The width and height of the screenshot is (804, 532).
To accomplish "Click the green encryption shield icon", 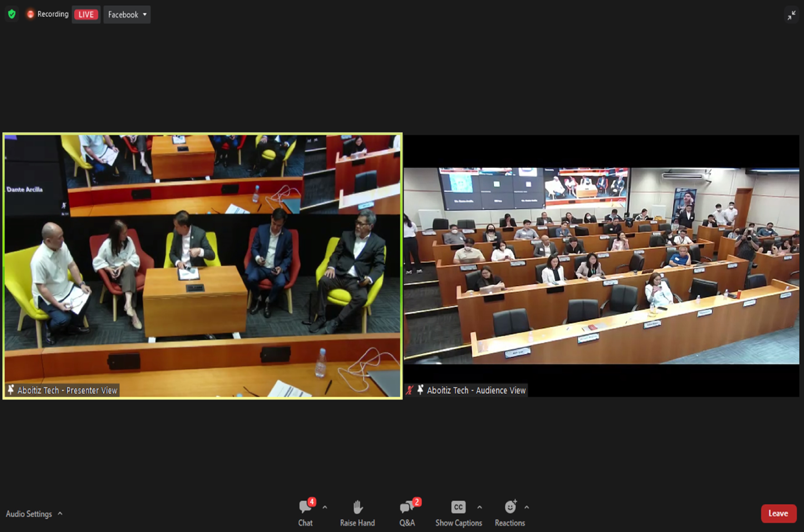I will (x=12, y=14).
